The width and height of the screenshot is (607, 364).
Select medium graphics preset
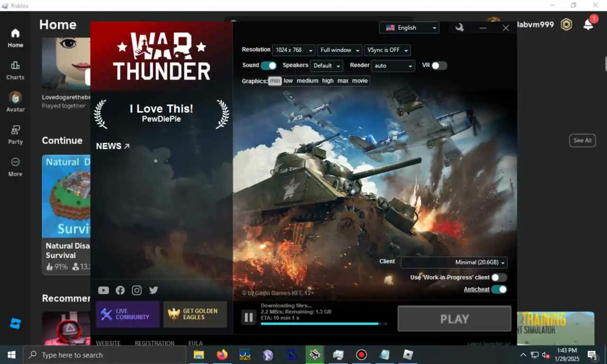tap(307, 81)
